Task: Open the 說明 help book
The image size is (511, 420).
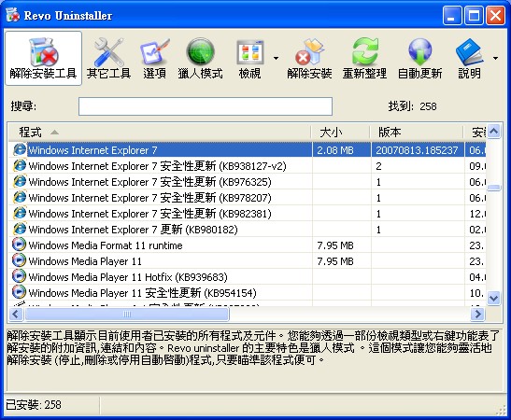Action: 469,58
